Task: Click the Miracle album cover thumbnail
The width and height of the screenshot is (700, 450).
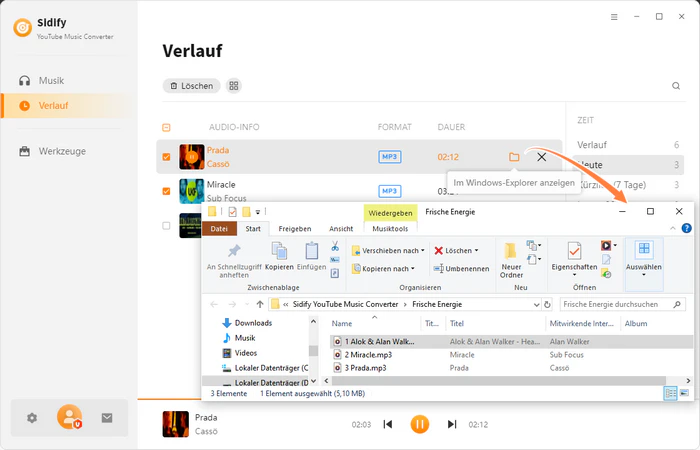Action: pyautogui.click(x=192, y=191)
